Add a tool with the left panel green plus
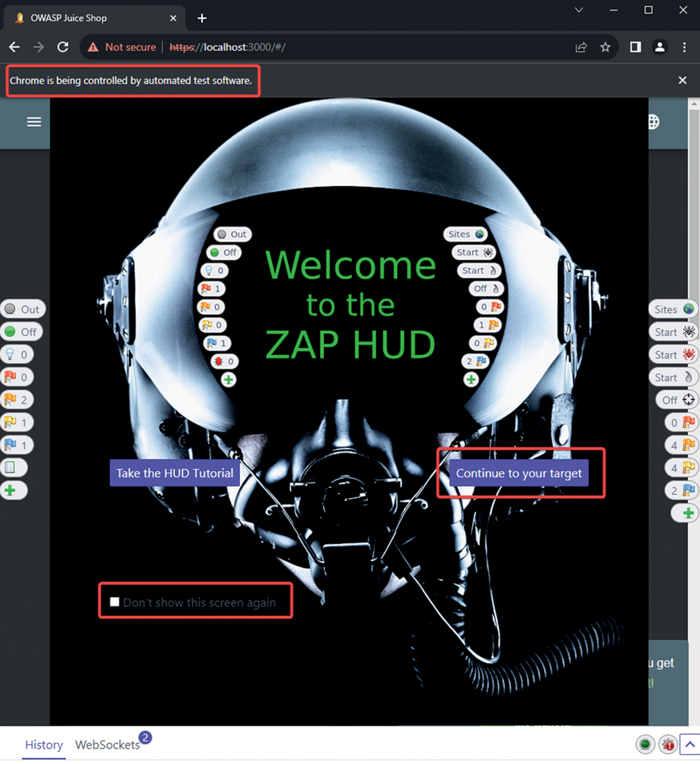700x764 pixels. [14, 490]
